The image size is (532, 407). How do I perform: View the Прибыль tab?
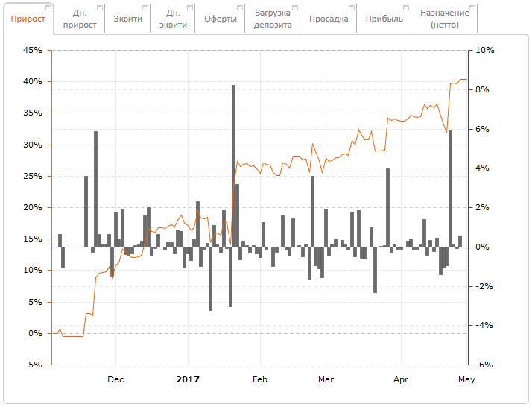(x=384, y=19)
